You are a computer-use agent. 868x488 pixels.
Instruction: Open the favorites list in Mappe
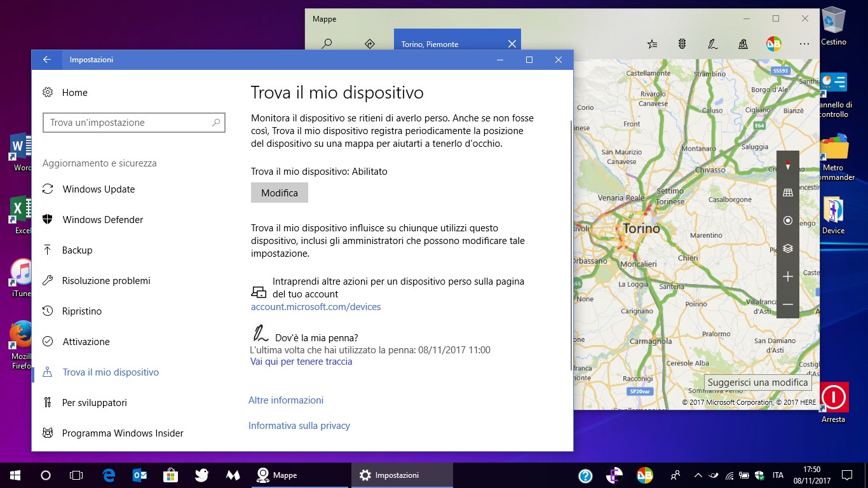coord(652,44)
